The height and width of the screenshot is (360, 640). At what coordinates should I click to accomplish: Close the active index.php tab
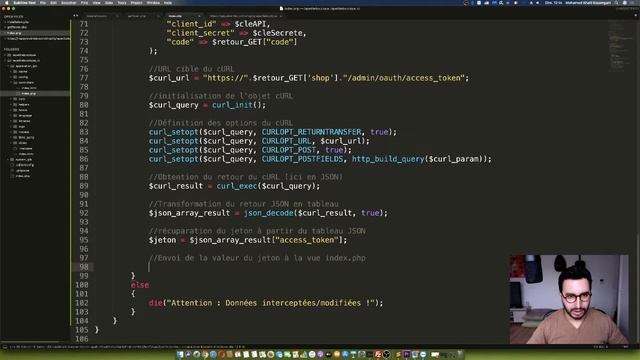[199, 16]
